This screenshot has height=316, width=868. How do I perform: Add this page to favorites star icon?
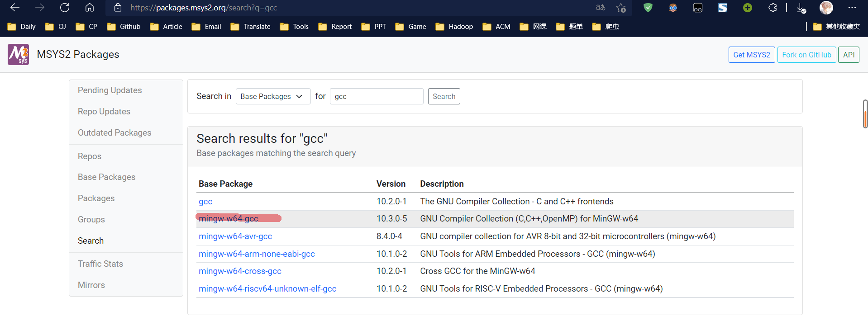pos(621,8)
